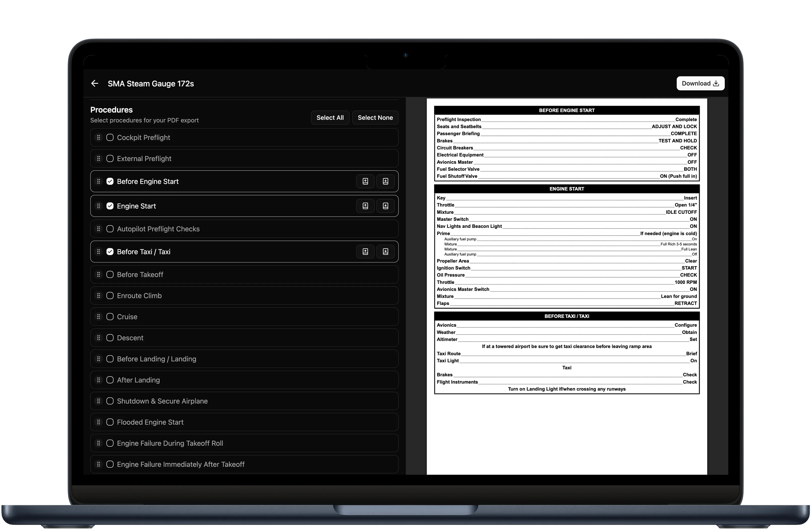Viewport: 812px width, 530px height.
Task: Click book up-arrow icon on Before Taxi / Taxi row
Action: [365, 252]
